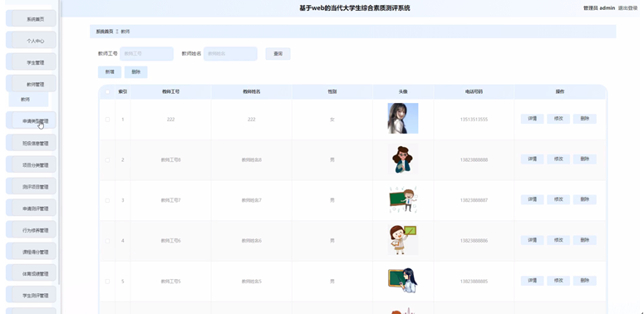Click 退出登录 at top right
Viewport: 644px width, 314px height.
[x=627, y=8]
